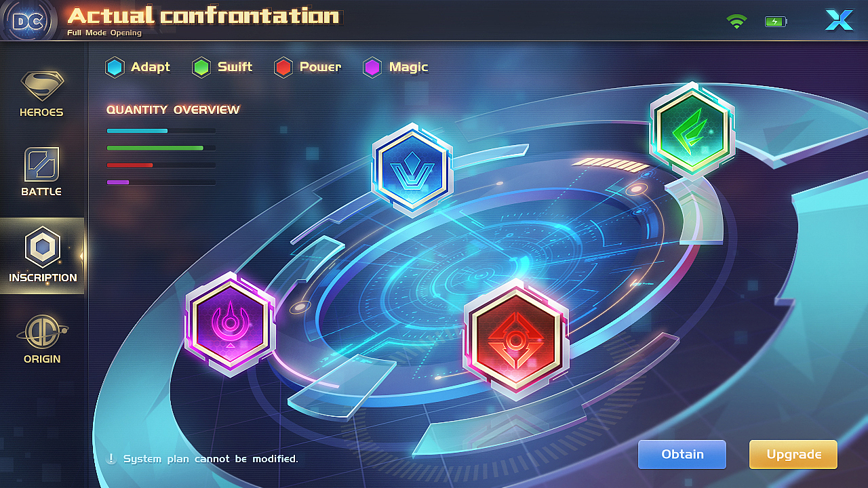This screenshot has width=868, height=488.
Task: Select the Inscription hexagon icon in sidebar
Action: click(x=43, y=247)
